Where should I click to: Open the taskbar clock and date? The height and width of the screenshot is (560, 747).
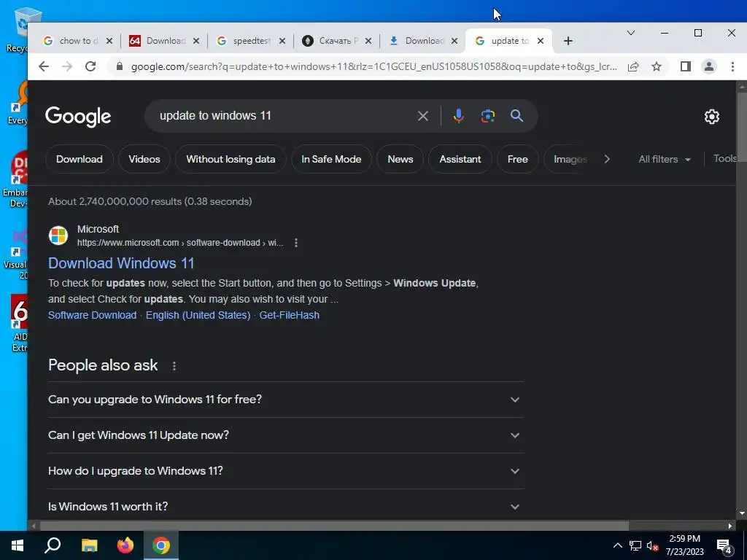tap(684, 545)
